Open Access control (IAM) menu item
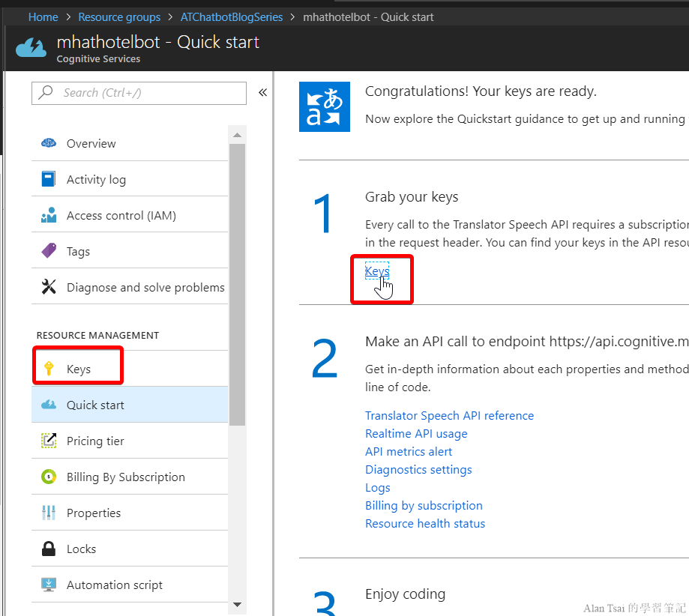Viewport: 689px width, 616px height. pyautogui.click(x=130, y=215)
